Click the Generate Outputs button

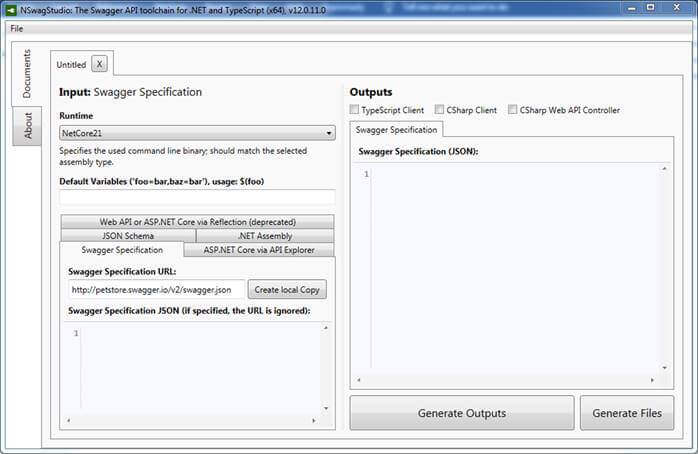[462, 413]
